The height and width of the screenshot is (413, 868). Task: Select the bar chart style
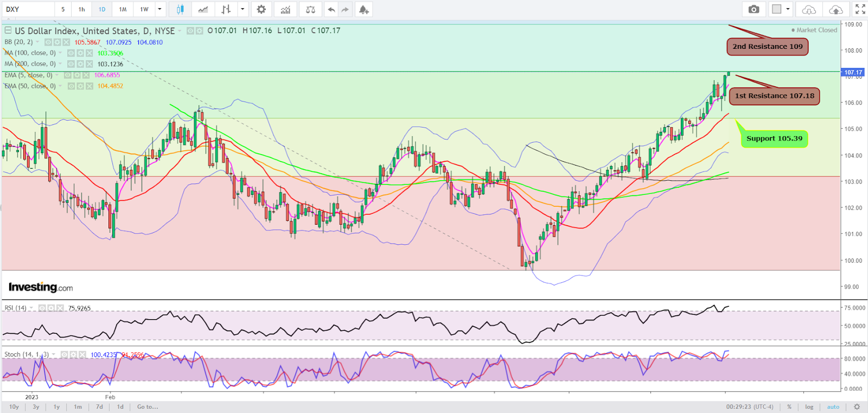click(x=226, y=9)
